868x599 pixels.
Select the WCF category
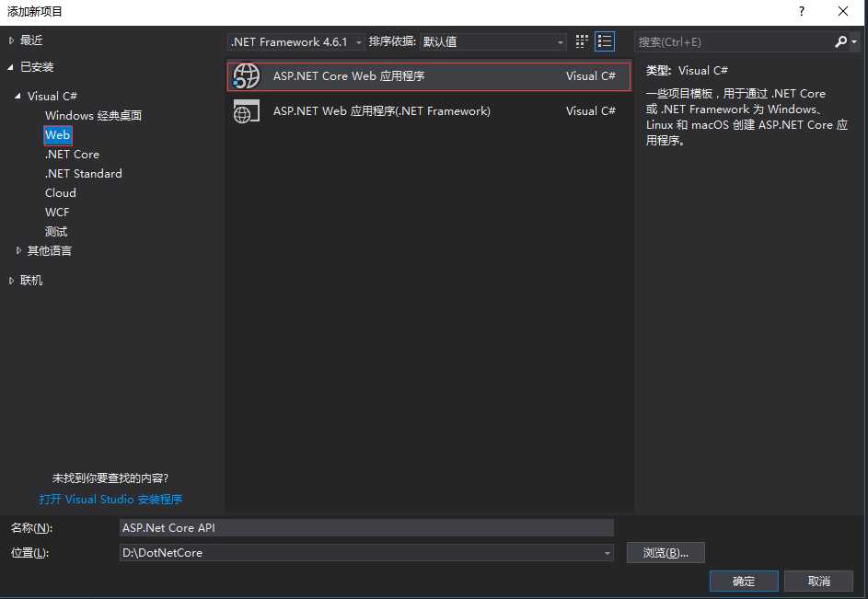(57, 213)
